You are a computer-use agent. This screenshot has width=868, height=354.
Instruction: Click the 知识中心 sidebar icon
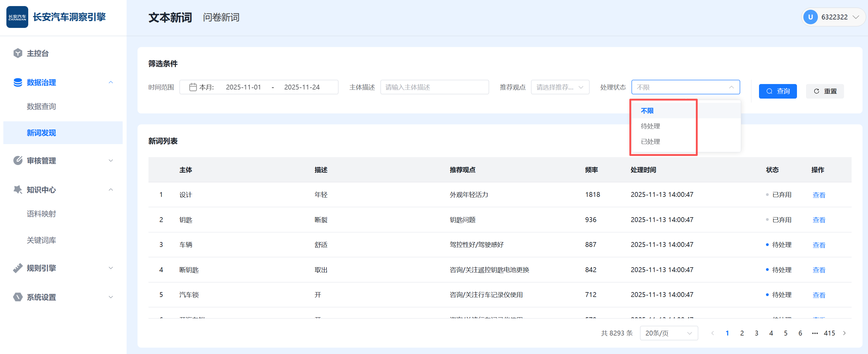(18, 190)
